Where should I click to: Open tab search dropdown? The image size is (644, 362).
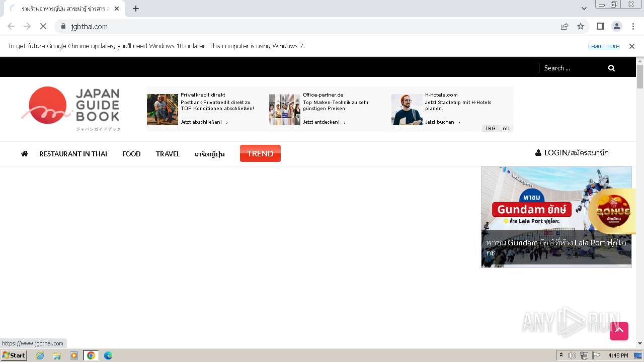click(x=584, y=9)
